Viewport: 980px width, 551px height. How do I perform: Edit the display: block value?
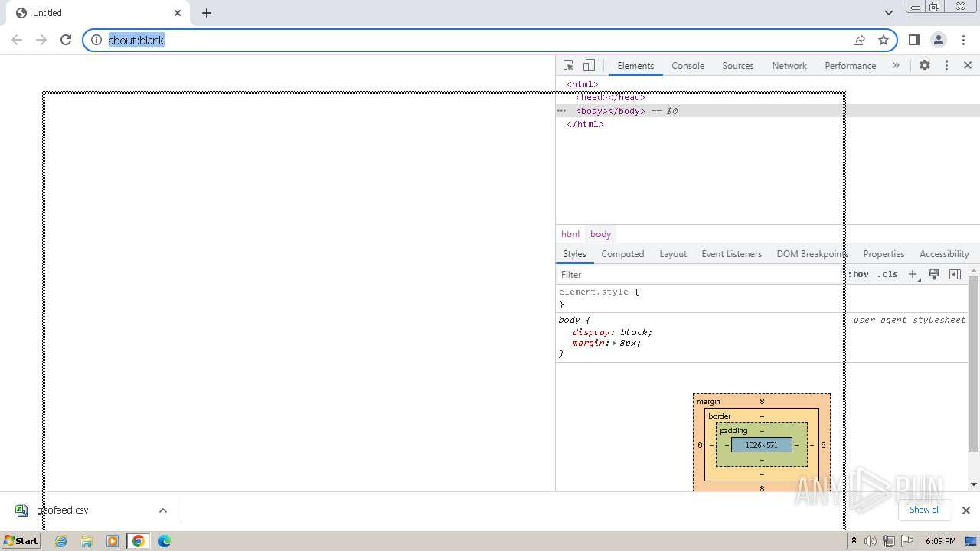coord(635,333)
